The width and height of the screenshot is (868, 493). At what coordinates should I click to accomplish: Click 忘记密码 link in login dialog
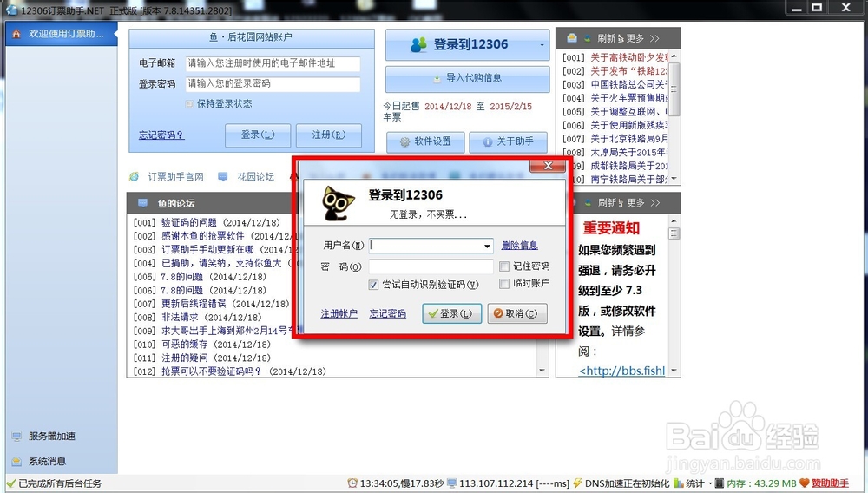pyautogui.click(x=387, y=313)
